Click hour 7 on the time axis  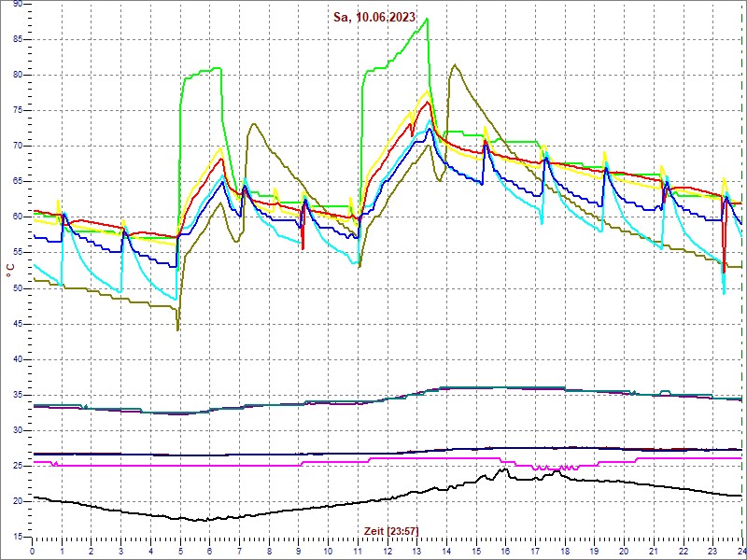click(x=240, y=551)
